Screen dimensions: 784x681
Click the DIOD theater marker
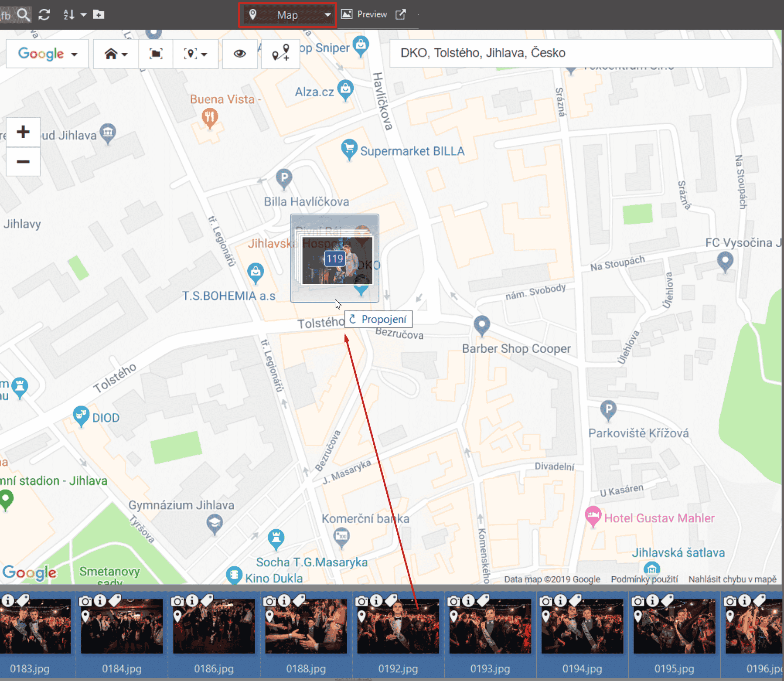81,416
